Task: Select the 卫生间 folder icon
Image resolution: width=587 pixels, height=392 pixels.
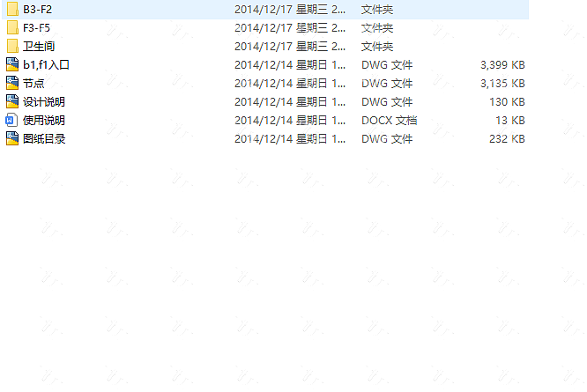Action: (x=12, y=46)
